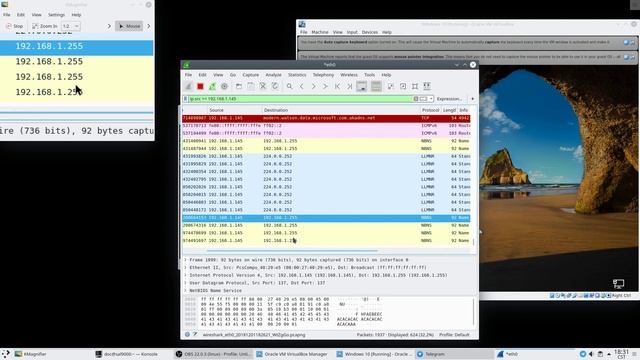This screenshot has height=360, width=640.
Task: Expand KMagnifier toolbar overflow chevron at right
Action: [149, 26]
